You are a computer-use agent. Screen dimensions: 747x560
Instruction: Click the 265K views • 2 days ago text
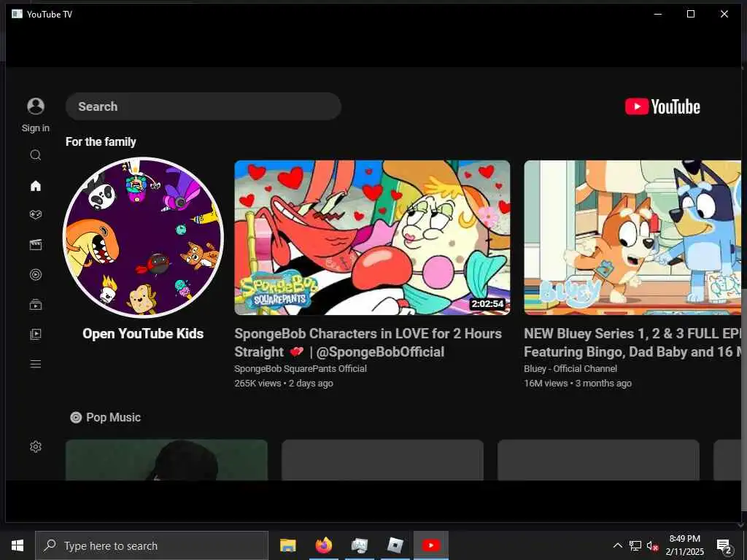click(x=284, y=384)
